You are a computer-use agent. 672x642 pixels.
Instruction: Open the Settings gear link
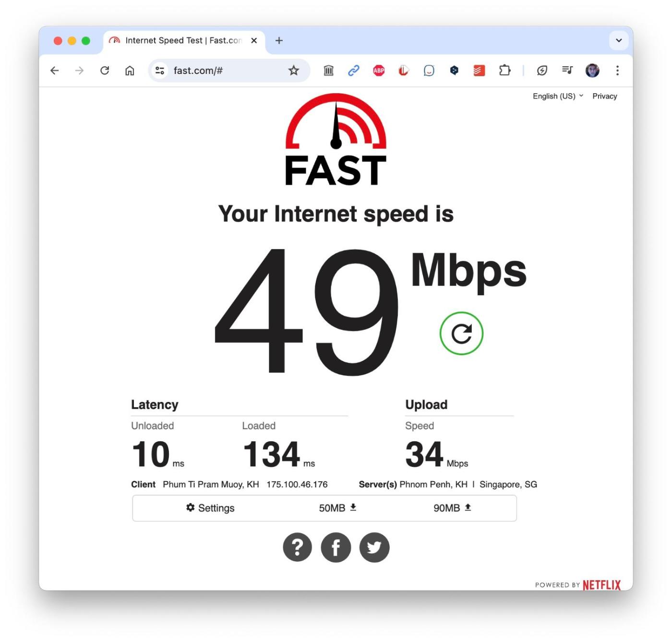210,508
